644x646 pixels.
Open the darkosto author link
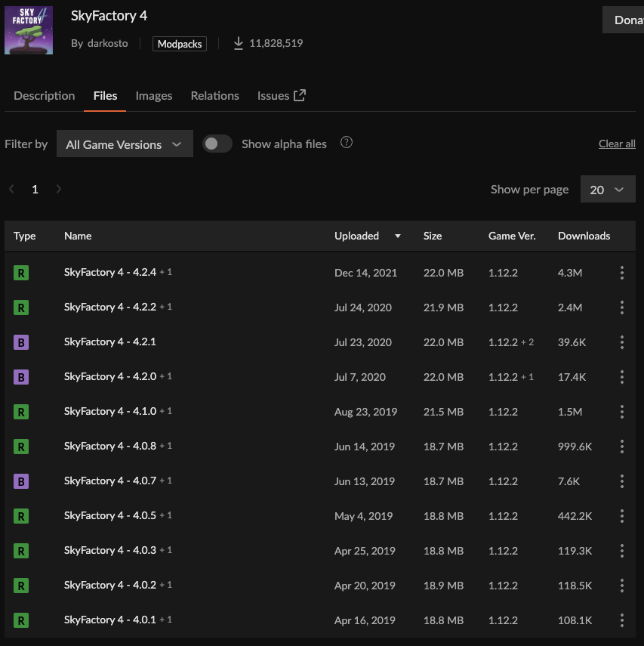pos(107,43)
